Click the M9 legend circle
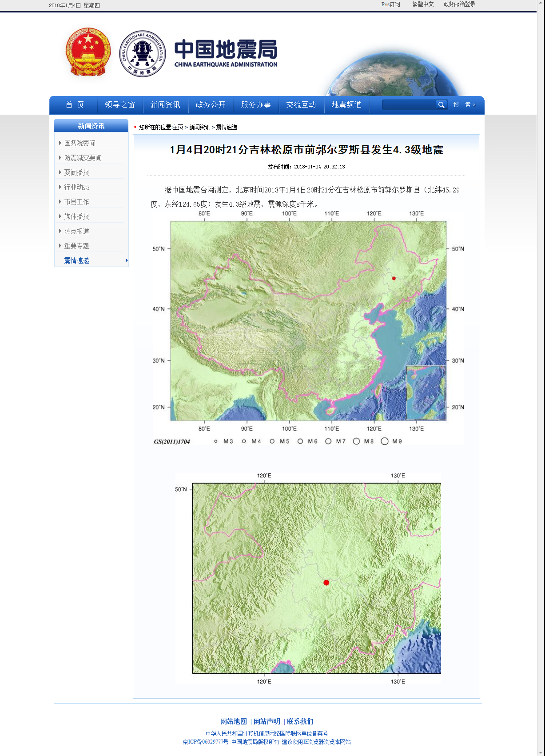The width and height of the screenshot is (545, 756). coord(385,441)
